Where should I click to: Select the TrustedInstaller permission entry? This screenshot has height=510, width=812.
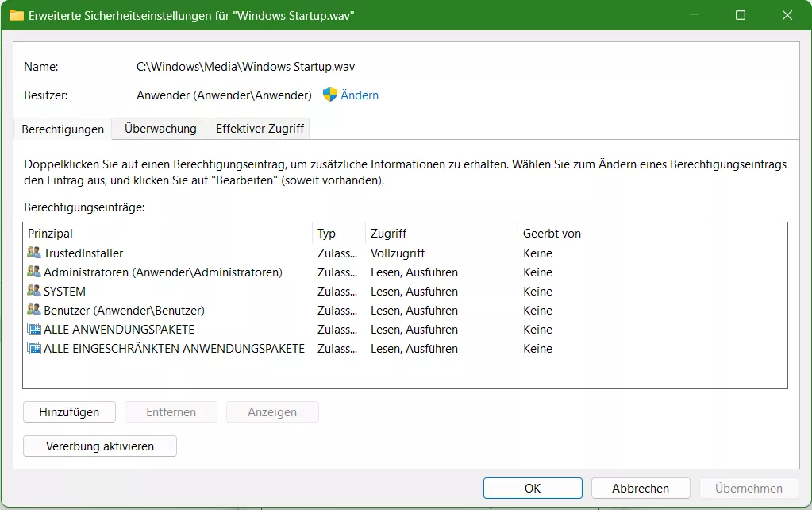pos(405,253)
